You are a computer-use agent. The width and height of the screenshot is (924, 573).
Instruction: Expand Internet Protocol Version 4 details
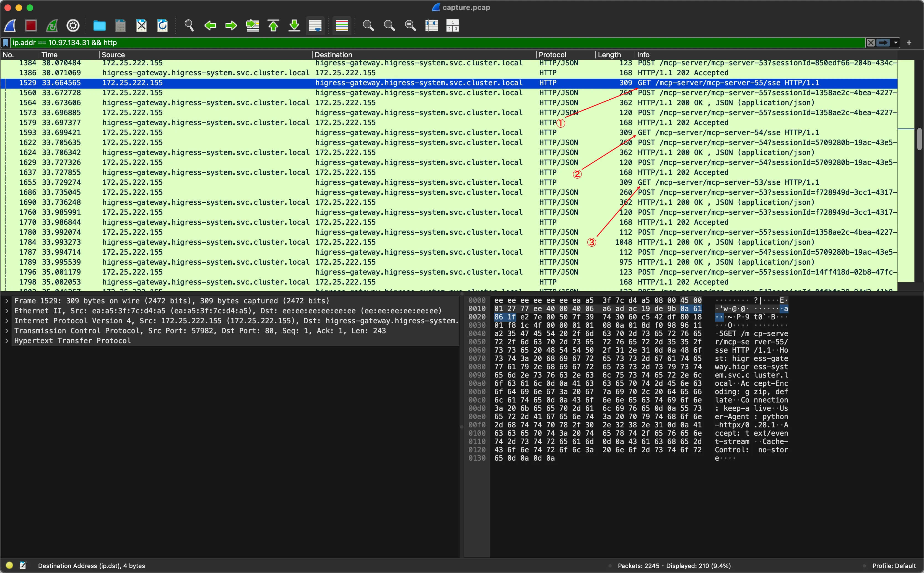coord(7,321)
